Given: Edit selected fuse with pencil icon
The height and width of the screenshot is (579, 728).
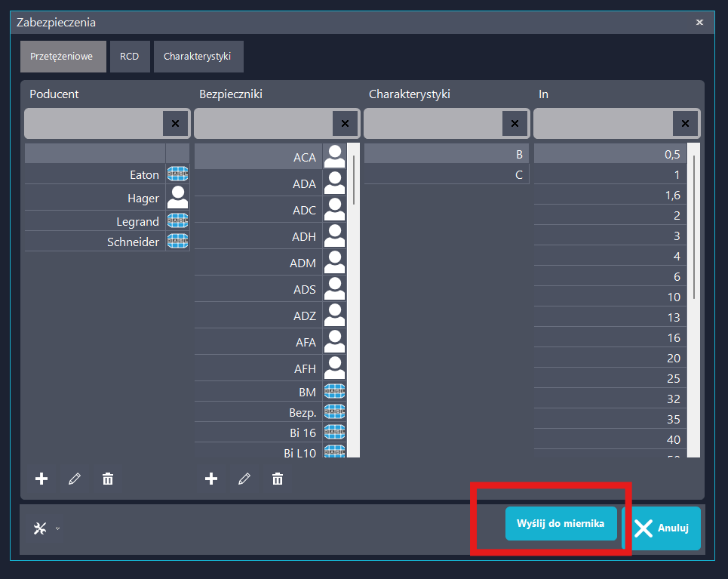Looking at the screenshot, I should pyautogui.click(x=244, y=479).
